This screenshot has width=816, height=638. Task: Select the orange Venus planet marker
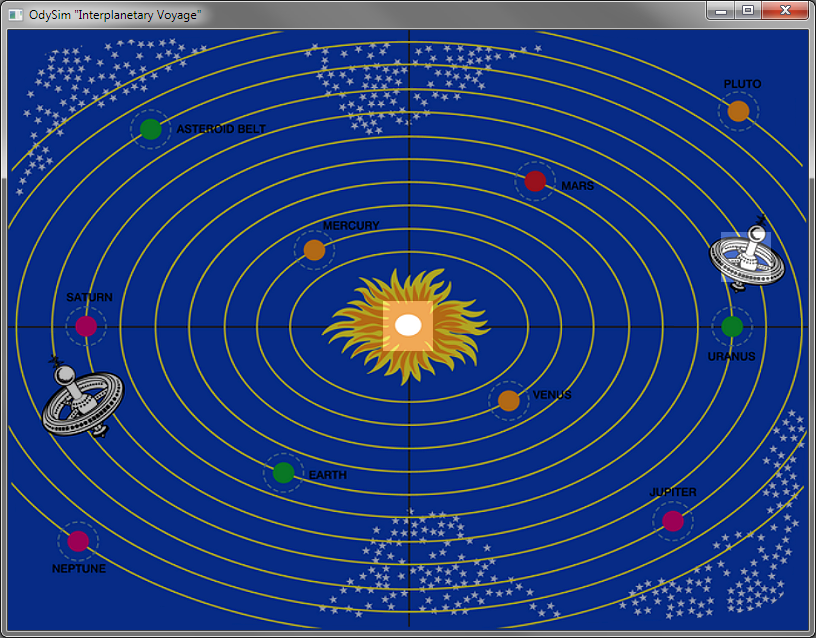click(508, 401)
